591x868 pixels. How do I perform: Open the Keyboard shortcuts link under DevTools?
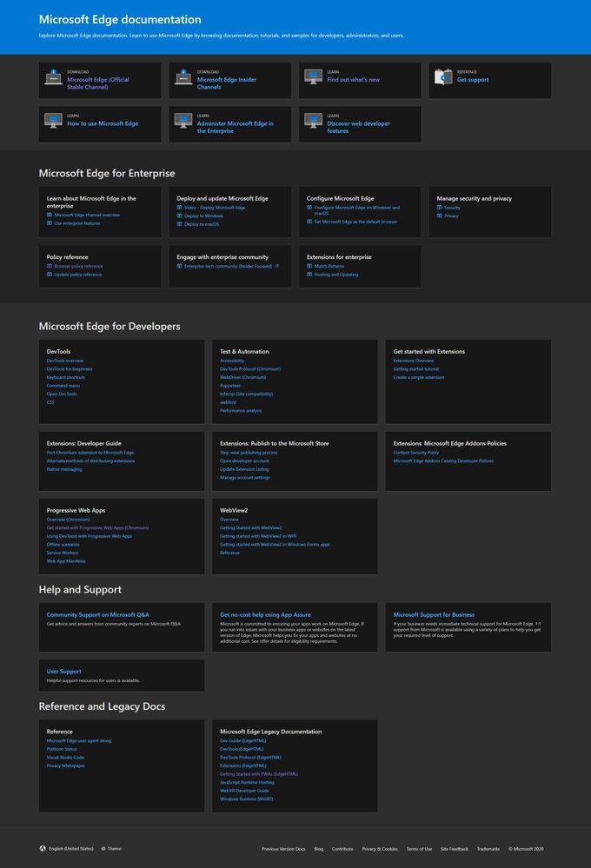(x=66, y=378)
